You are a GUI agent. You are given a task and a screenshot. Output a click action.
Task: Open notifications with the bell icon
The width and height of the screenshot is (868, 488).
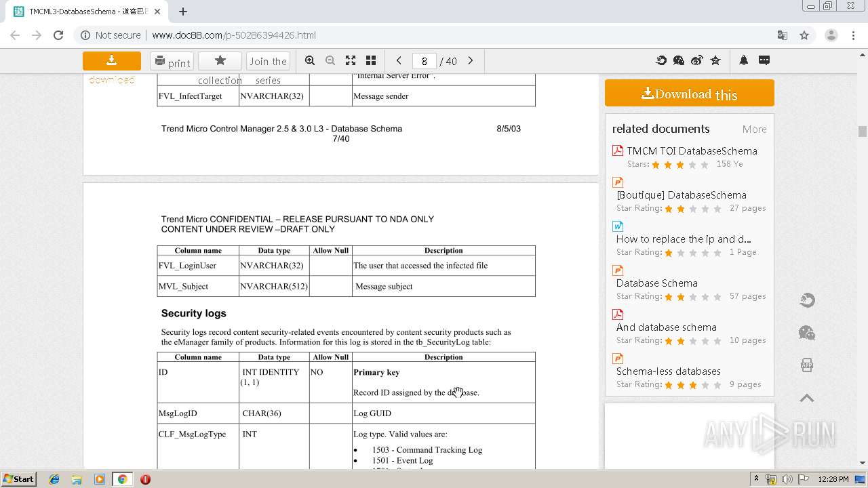[743, 60]
